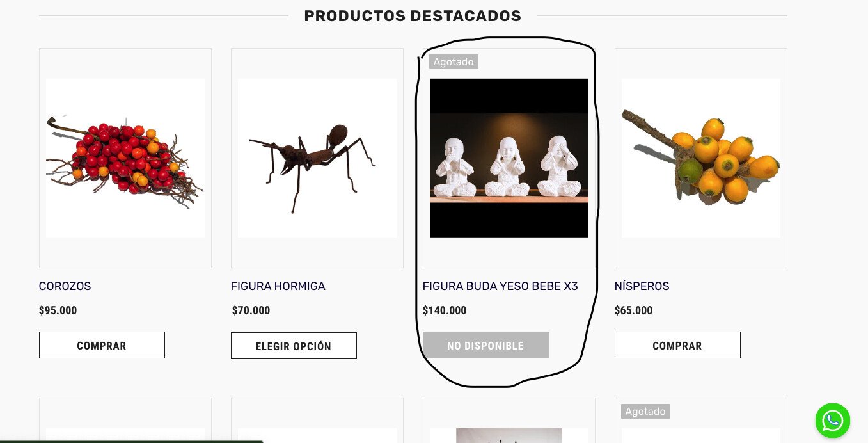Click the Productos Destacados heading
868x443 pixels.
pos(413,15)
